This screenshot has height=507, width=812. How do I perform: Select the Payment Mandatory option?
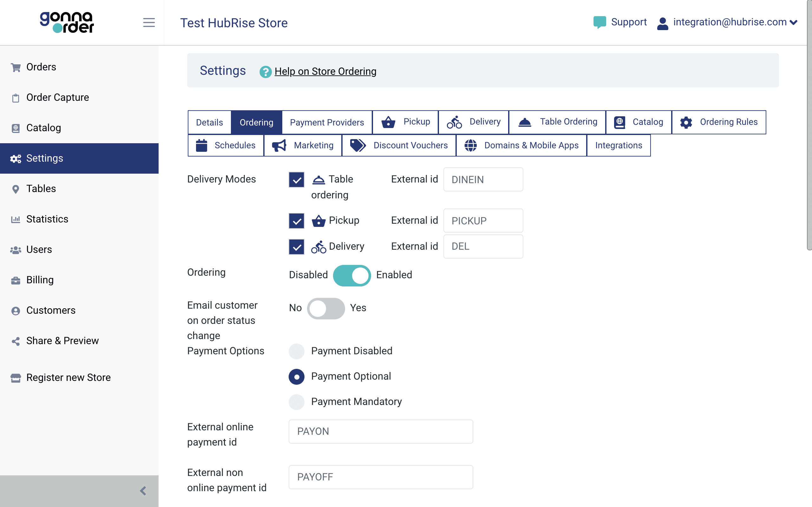point(297,402)
